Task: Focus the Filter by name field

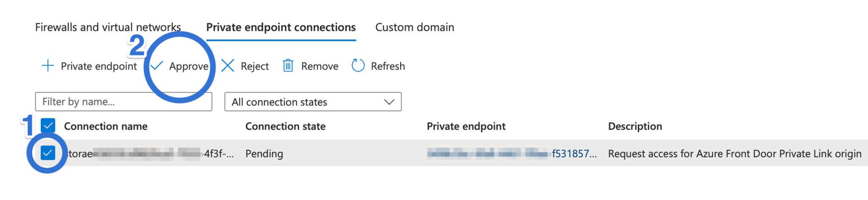Action: tap(124, 102)
